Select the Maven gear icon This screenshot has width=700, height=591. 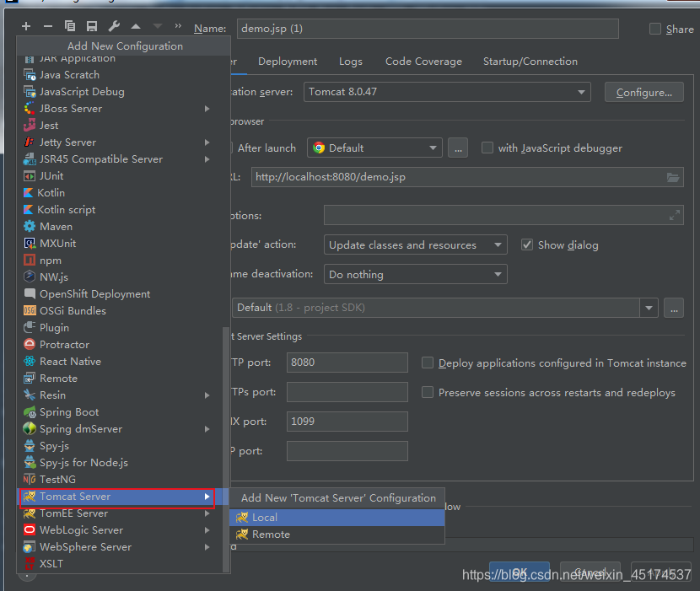click(30, 226)
